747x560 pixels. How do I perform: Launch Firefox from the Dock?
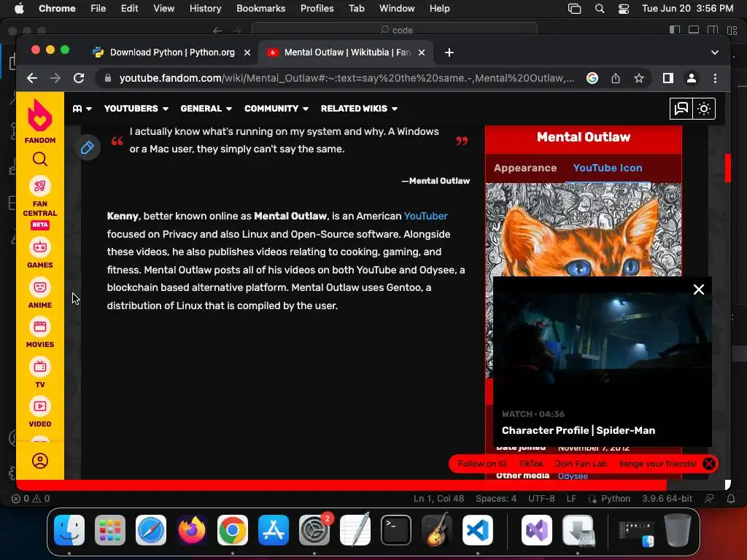192,530
